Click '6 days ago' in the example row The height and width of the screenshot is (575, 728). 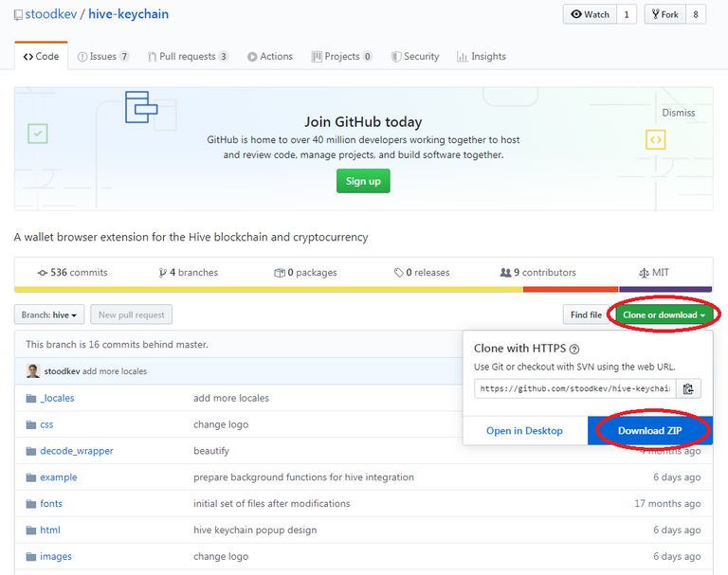pos(677,477)
